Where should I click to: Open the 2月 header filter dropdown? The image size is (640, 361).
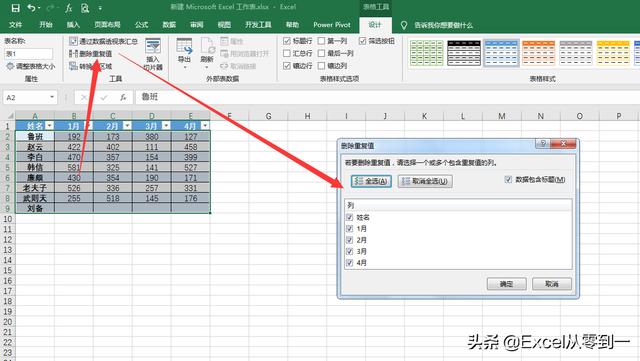click(x=127, y=125)
